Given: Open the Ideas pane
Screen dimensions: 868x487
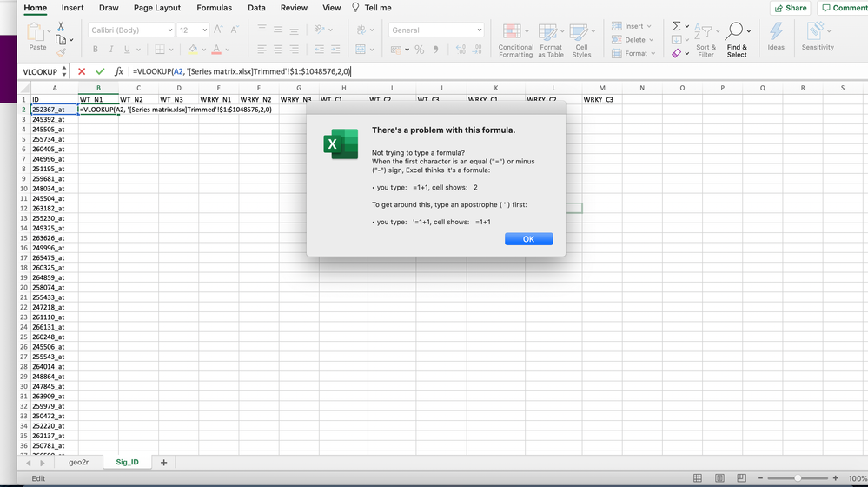Looking at the screenshot, I should tap(776, 37).
